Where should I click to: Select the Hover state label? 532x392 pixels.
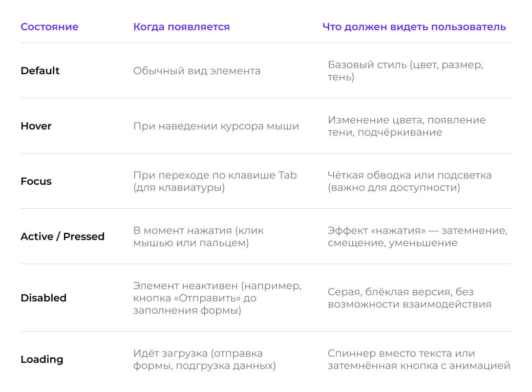point(36,126)
